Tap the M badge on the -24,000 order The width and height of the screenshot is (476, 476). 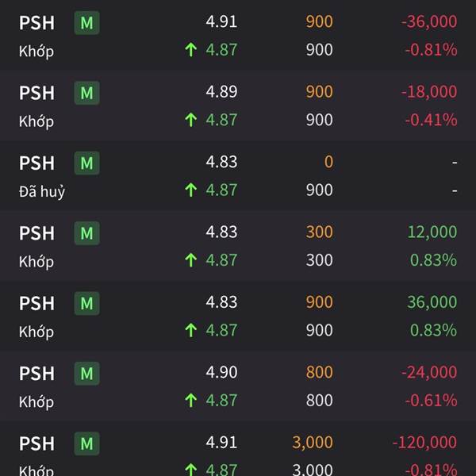point(86,374)
